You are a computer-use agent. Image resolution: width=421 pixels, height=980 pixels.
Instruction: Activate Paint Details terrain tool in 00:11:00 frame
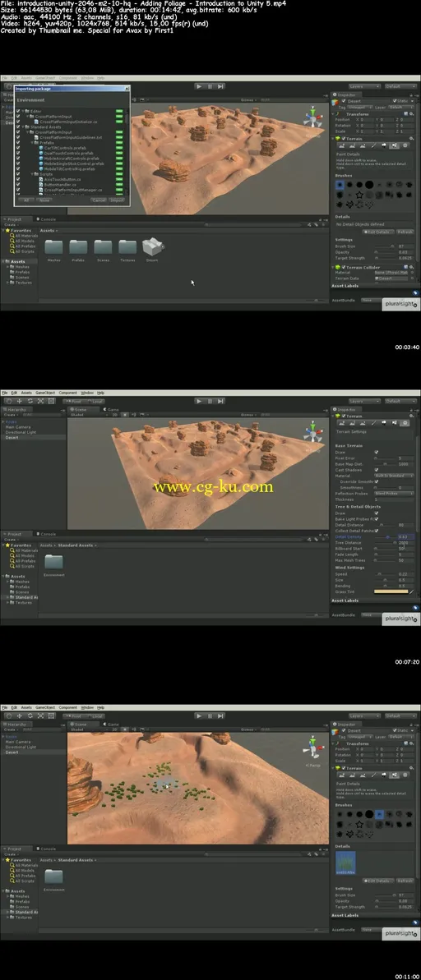click(x=394, y=775)
